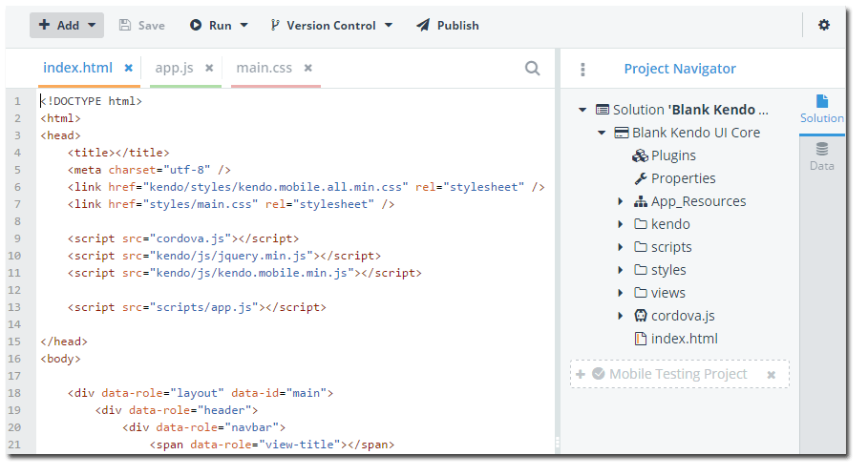Click the index.html file icon in navigator

[x=641, y=339]
